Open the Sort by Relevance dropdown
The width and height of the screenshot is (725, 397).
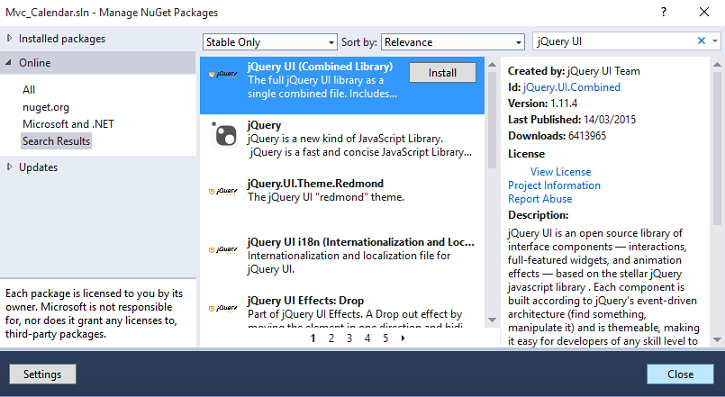453,42
